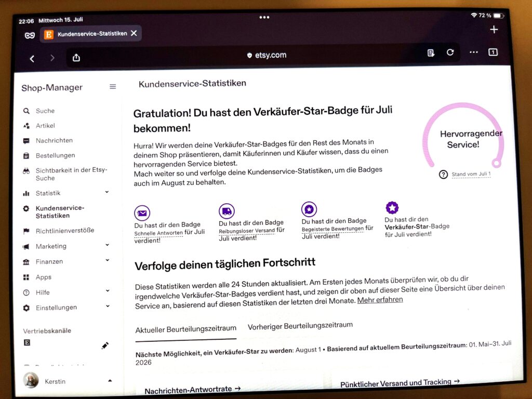The image size is (532, 399).
Task: Click the Schnelle Antworten envelope badge icon
Action: pos(142,213)
